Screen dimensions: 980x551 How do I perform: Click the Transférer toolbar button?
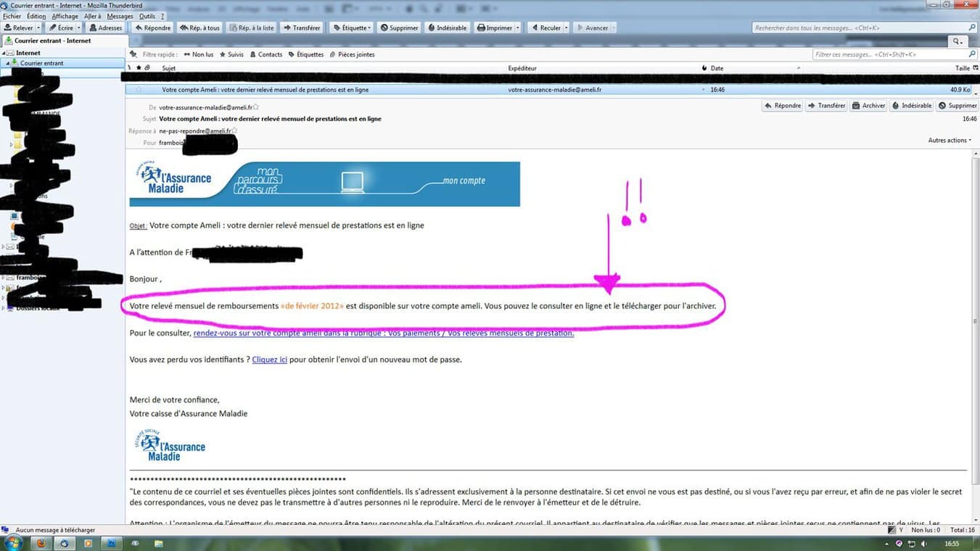pyautogui.click(x=302, y=28)
